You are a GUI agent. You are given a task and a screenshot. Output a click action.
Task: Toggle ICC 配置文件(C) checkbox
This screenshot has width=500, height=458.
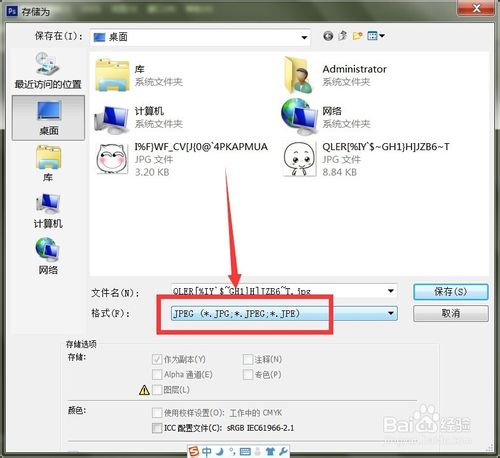point(157,428)
